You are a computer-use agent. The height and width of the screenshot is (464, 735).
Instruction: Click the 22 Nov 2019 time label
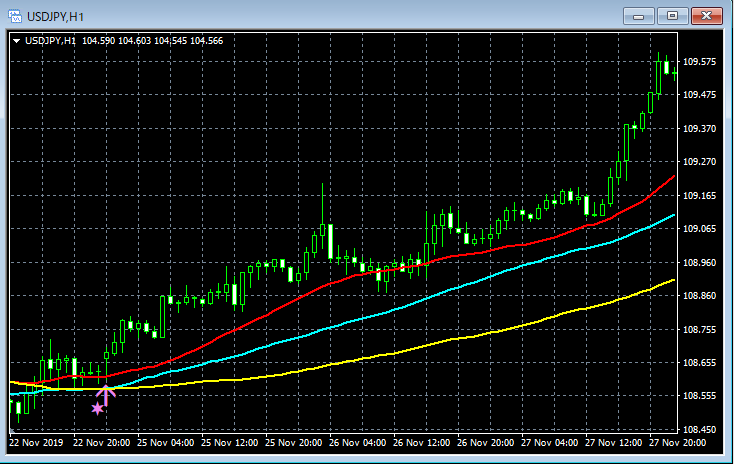[x=36, y=443]
